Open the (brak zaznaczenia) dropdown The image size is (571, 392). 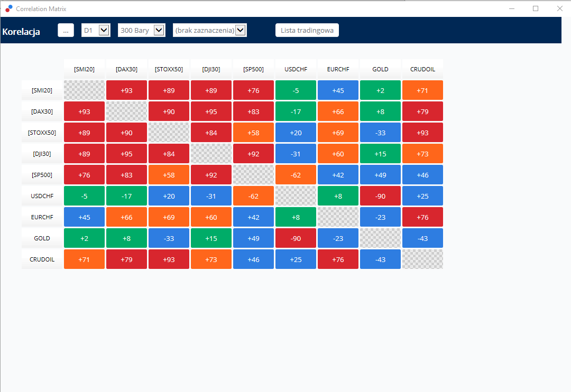click(210, 30)
